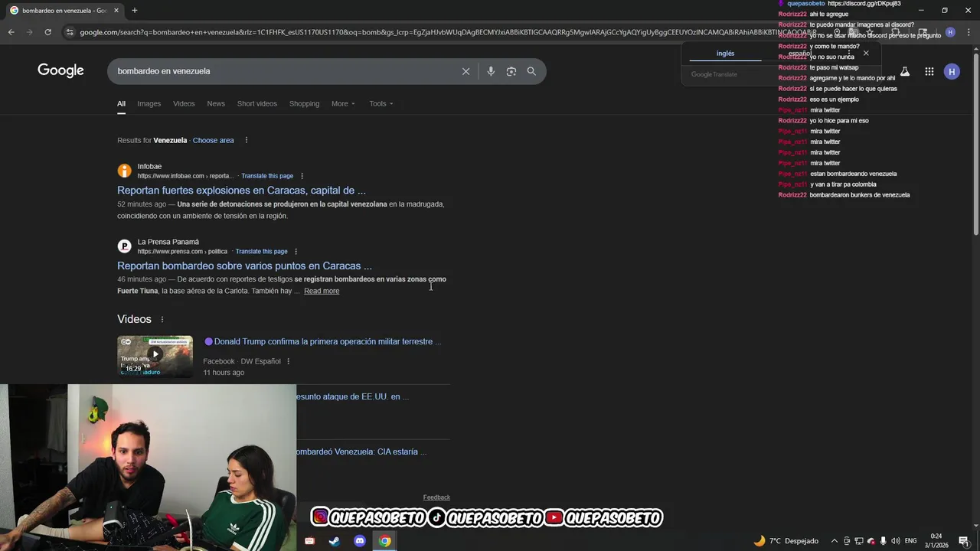This screenshot has height=551, width=980.
Task: Click the Infobae site favicon
Action: tap(124, 171)
